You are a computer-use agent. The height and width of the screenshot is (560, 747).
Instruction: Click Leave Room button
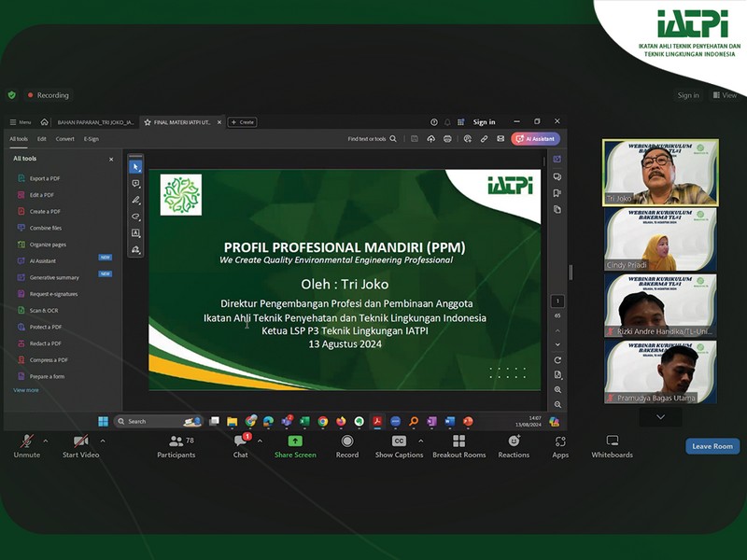pyautogui.click(x=712, y=446)
